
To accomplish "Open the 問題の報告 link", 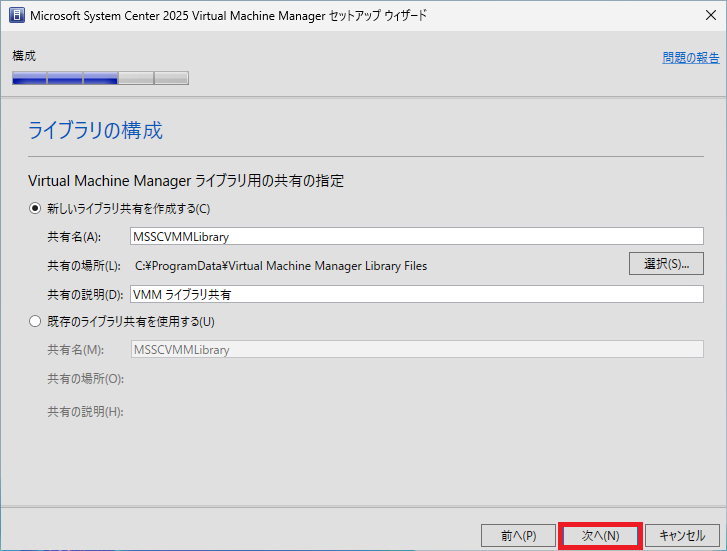I will coord(690,58).
